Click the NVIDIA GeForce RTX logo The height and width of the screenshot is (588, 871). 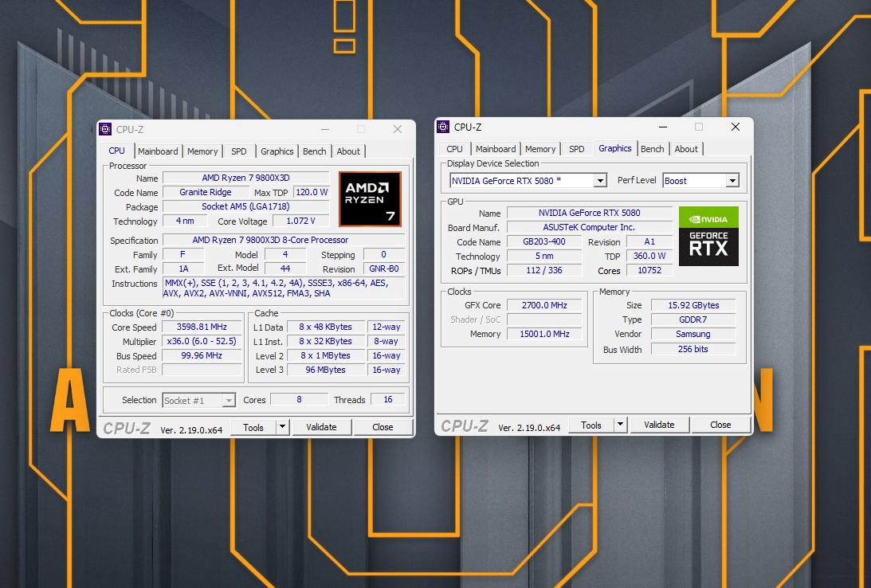point(708,236)
